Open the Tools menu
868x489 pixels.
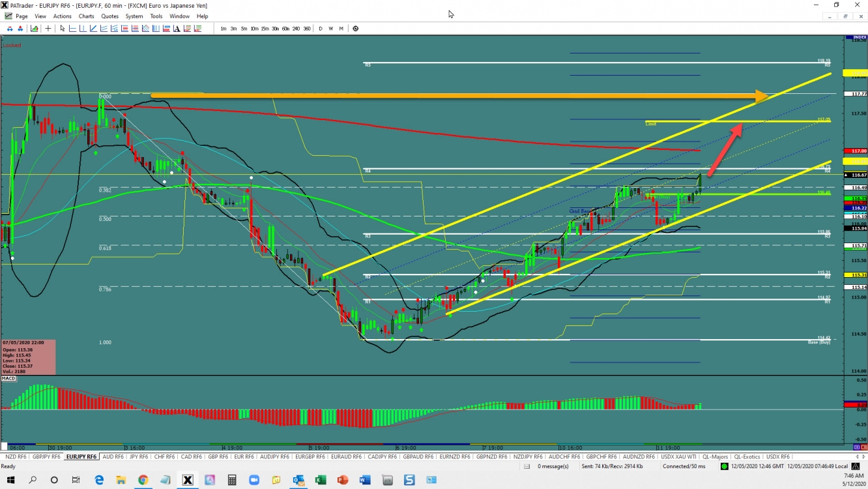[156, 16]
